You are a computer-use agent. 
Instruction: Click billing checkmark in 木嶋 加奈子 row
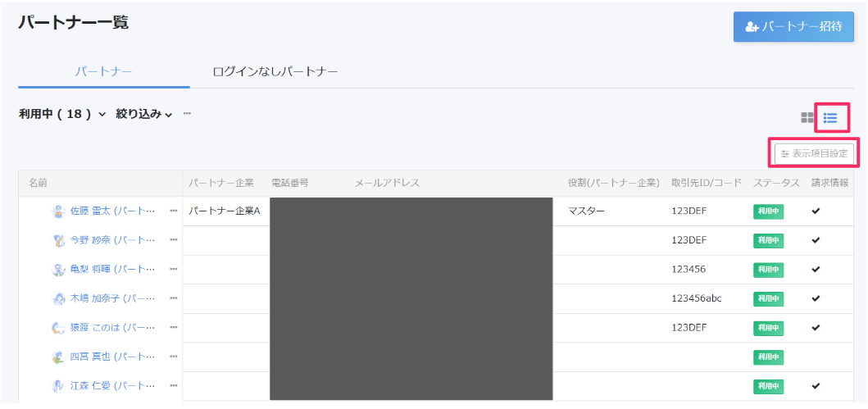[x=816, y=298]
